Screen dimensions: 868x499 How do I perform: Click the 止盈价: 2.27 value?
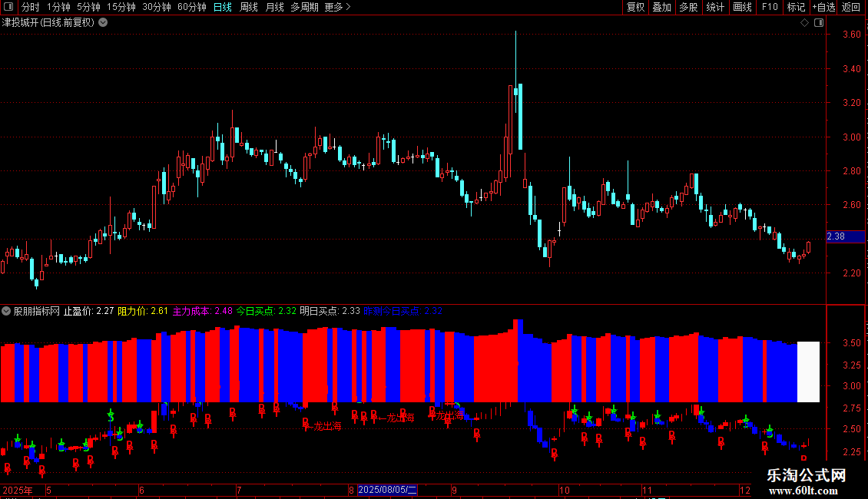[x=88, y=312]
